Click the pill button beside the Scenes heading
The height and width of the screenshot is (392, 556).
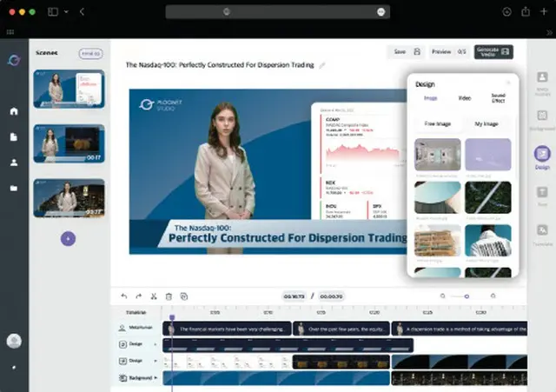(x=90, y=54)
